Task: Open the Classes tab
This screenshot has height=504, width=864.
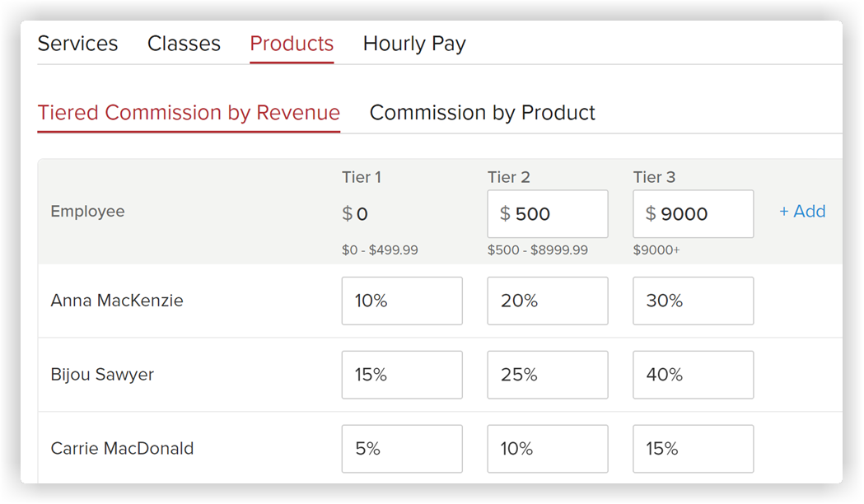Action: coord(184,44)
